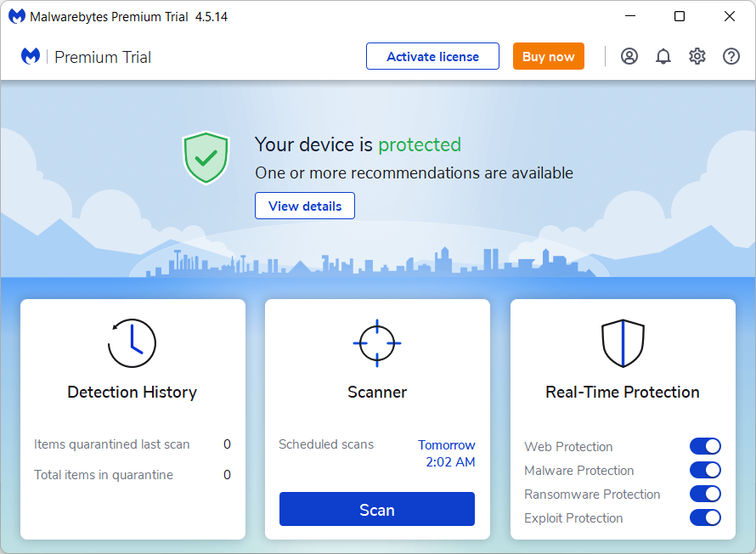
Task: Toggle Ransomware Protection off
Action: [705, 494]
